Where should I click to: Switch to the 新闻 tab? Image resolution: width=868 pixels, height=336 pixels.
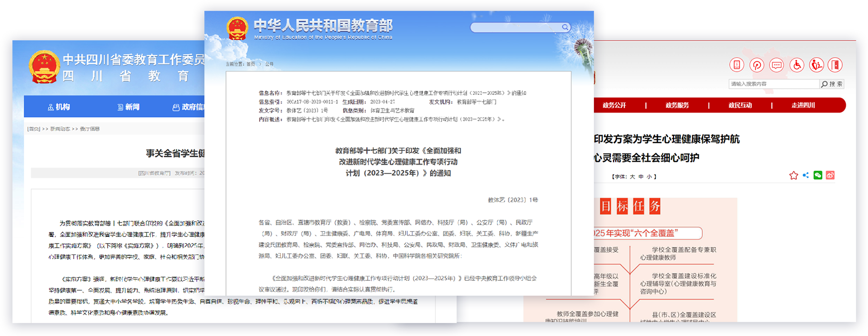coord(128,107)
